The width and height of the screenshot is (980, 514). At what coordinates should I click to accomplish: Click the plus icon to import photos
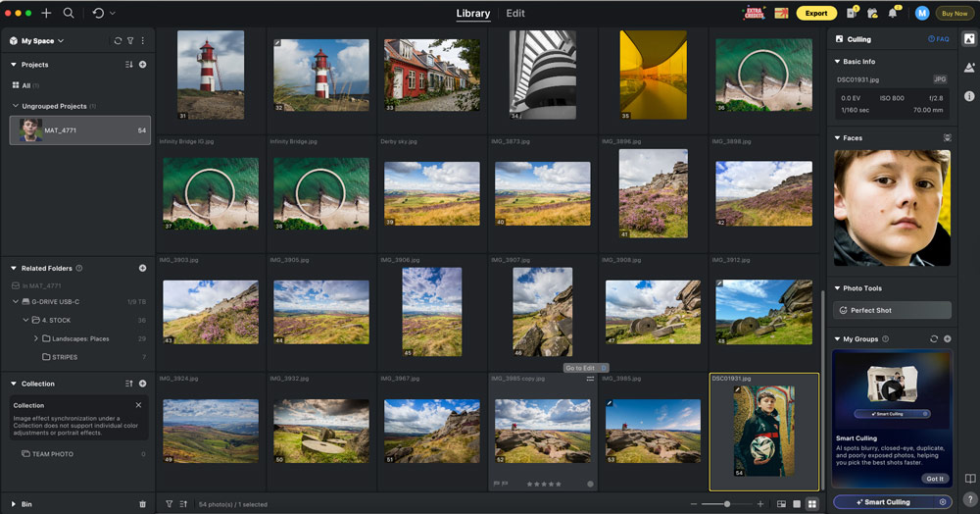point(46,13)
